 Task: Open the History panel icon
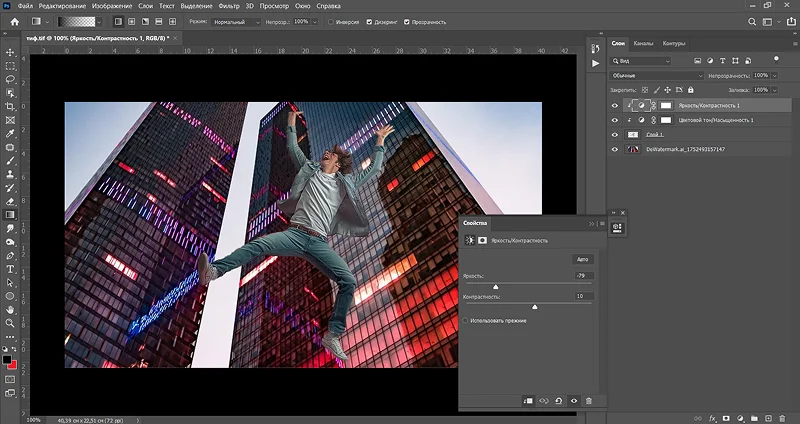(595, 48)
